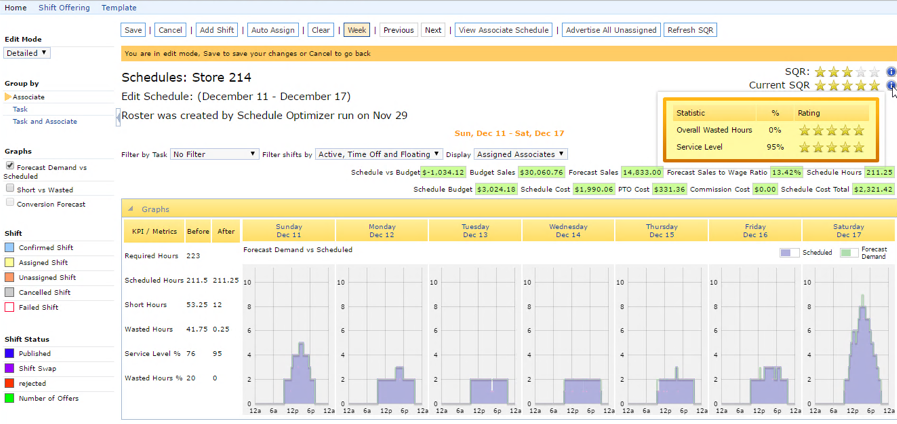Click the Schedule Cost value $1,990.06
897x424 pixels.
tap(593, 189)
